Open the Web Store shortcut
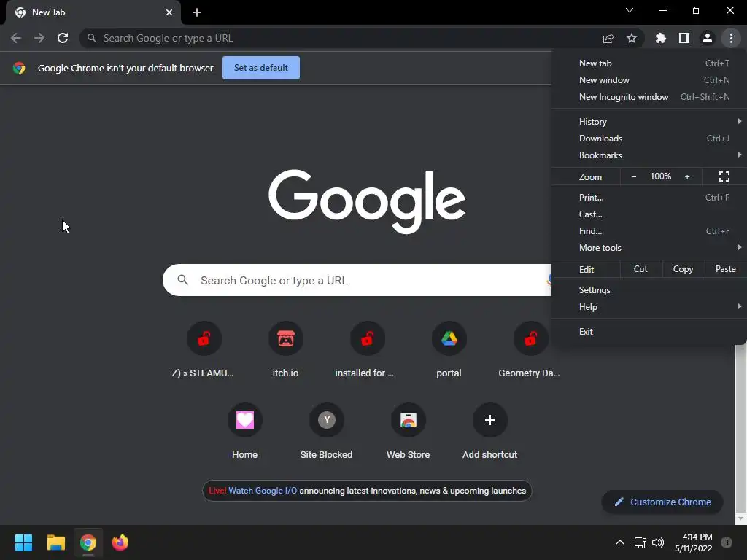This screenshot has width=747, height=560. 409,432
